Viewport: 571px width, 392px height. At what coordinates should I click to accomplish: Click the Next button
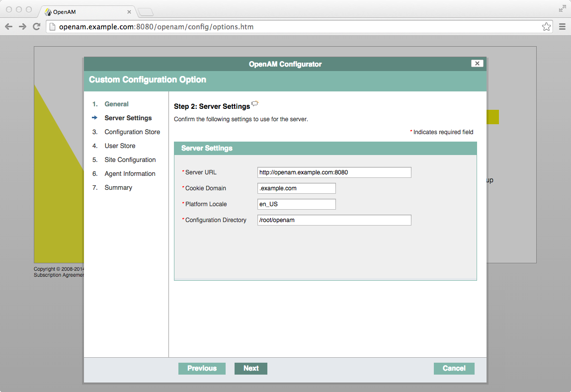251,368
